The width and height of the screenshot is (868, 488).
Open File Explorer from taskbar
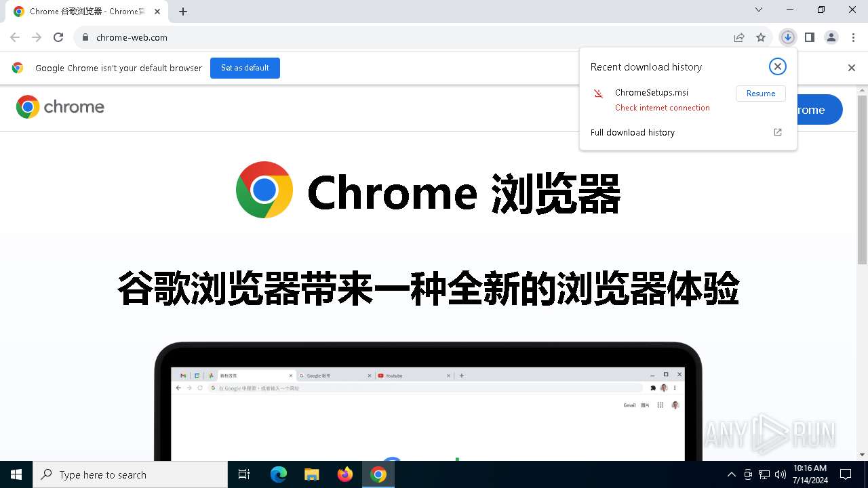point(311,474)
